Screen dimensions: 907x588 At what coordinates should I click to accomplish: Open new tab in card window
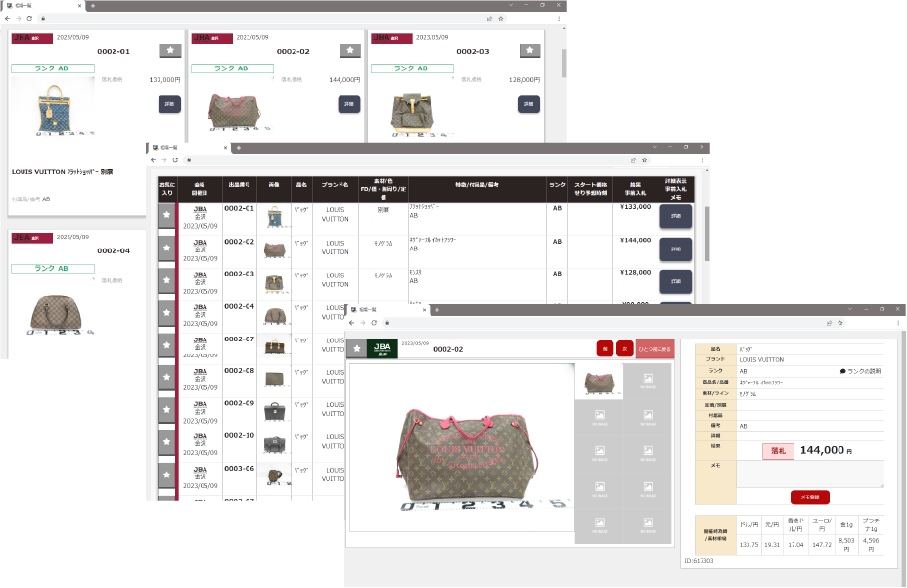point(93,5)
